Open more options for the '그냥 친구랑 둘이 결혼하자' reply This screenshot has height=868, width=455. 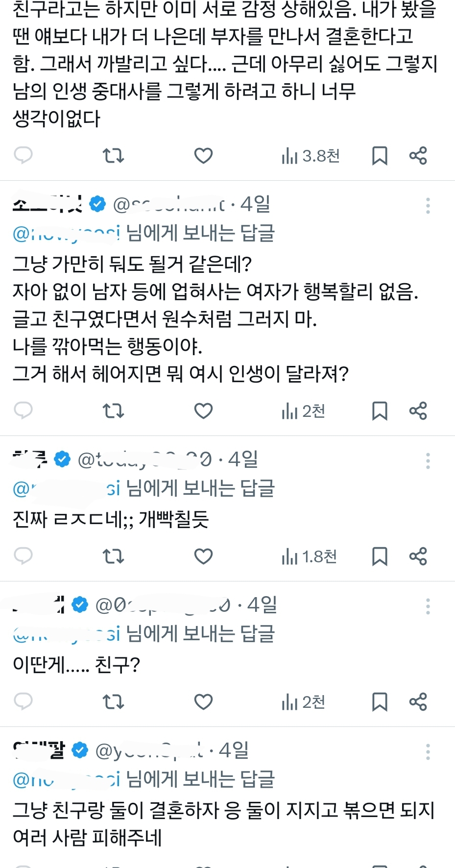pyautogui.click(x=428, y=752)
